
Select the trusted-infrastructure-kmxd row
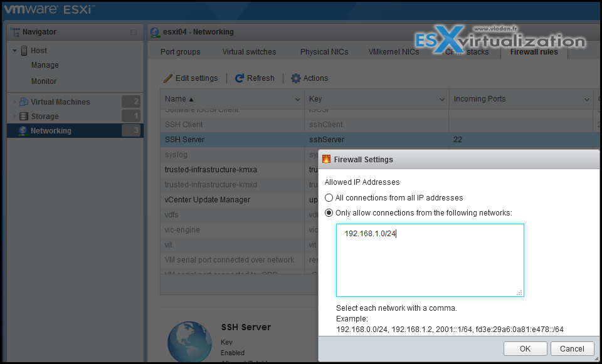coord(239,185)
